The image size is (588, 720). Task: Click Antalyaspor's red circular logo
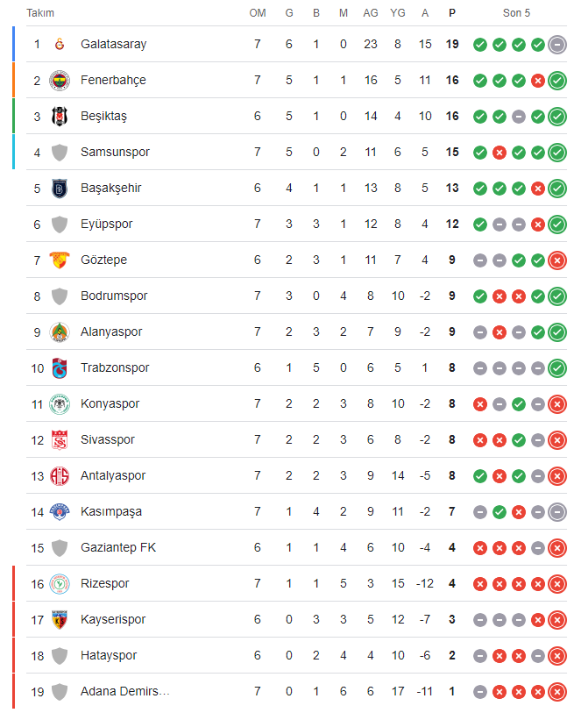60,475
